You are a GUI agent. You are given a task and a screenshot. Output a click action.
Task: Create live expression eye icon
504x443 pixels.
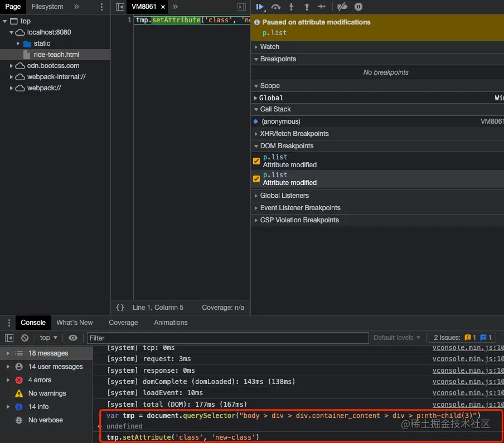click(x=73, y=338)
